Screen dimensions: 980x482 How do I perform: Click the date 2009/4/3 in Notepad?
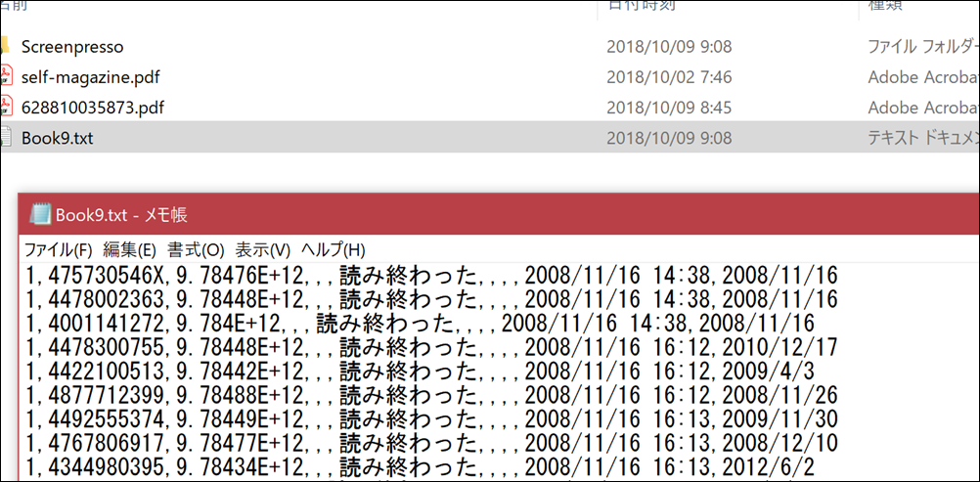(x=768, y=371)
